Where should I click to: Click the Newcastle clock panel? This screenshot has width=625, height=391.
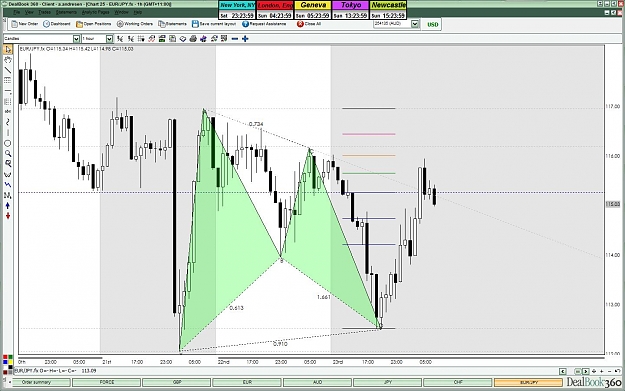pyautogui.click(x=389, y=10)
